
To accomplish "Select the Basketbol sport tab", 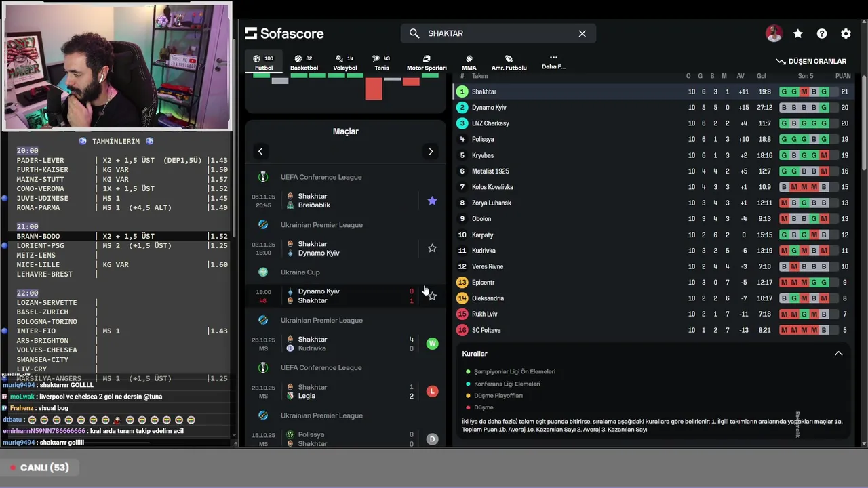I will [x=304, y=62].
